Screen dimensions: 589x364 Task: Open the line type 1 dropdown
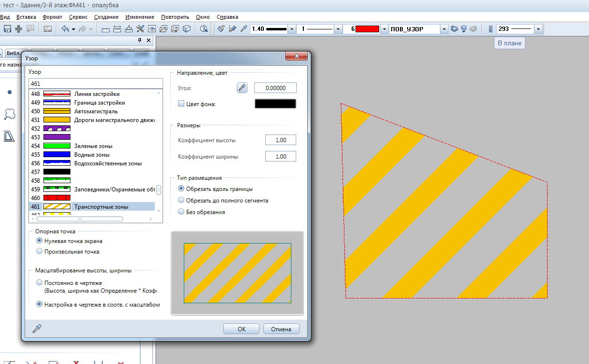tap(339, 29)
